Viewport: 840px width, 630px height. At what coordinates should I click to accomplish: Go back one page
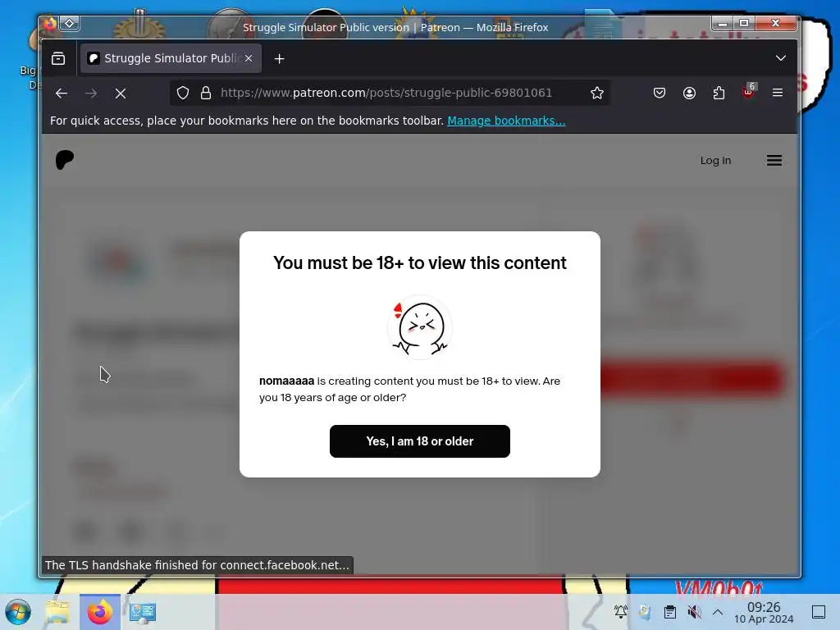coord(62,94)
